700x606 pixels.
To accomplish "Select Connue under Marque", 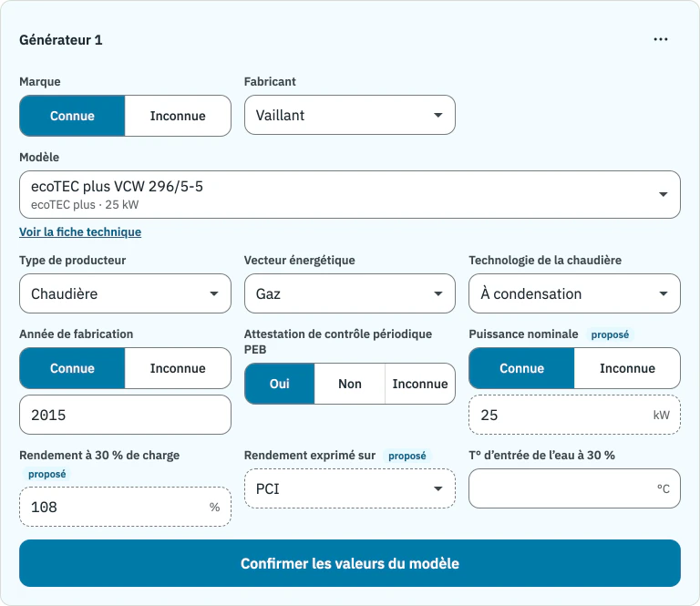I will 72,116.
